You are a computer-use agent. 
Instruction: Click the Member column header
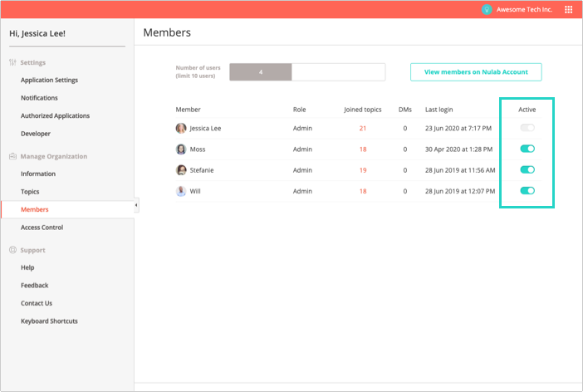(x=189, y=110)
